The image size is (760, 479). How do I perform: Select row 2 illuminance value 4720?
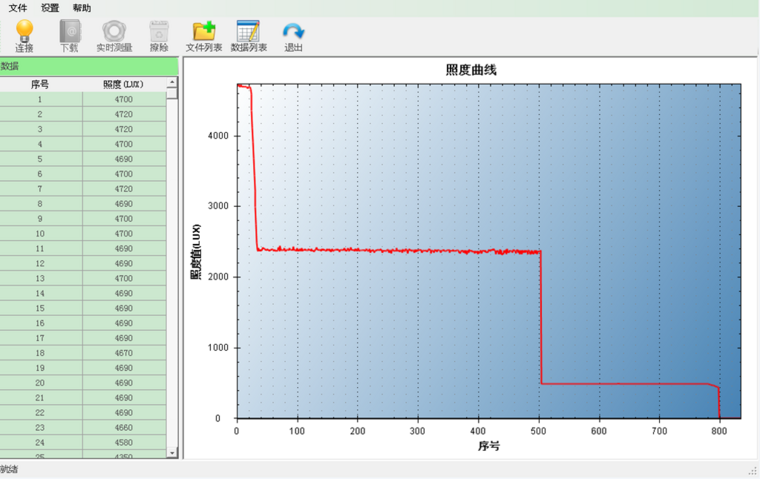tap(124, 114)
